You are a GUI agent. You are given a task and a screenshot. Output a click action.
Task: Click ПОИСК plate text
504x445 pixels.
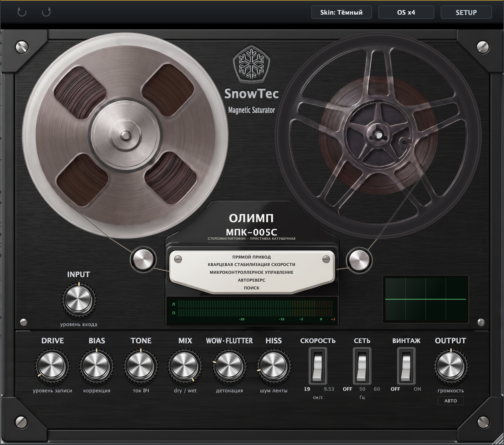pos(251,288)
